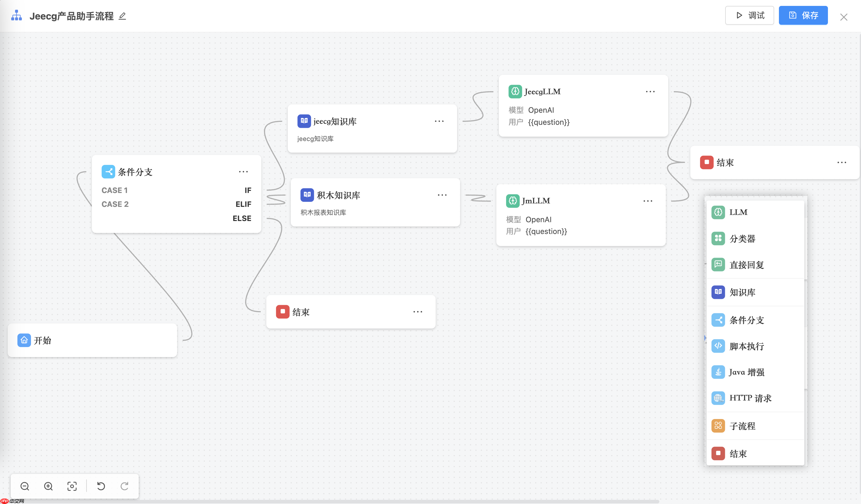Open the 条件分支 node options menu
The width and height of the screenshot is (861, 504).
[243, 172]
